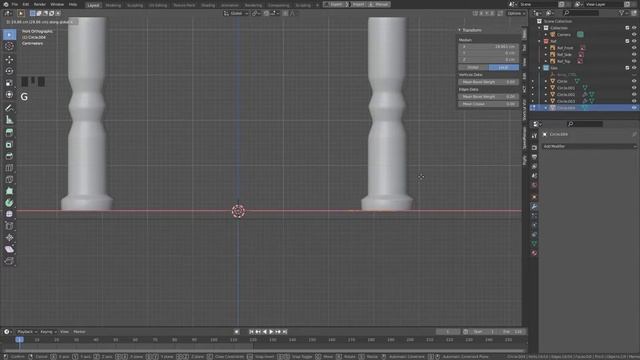Select Ref_Top in the outliner
The height and width of the screenshot is (360, 640).
(563, 61)
